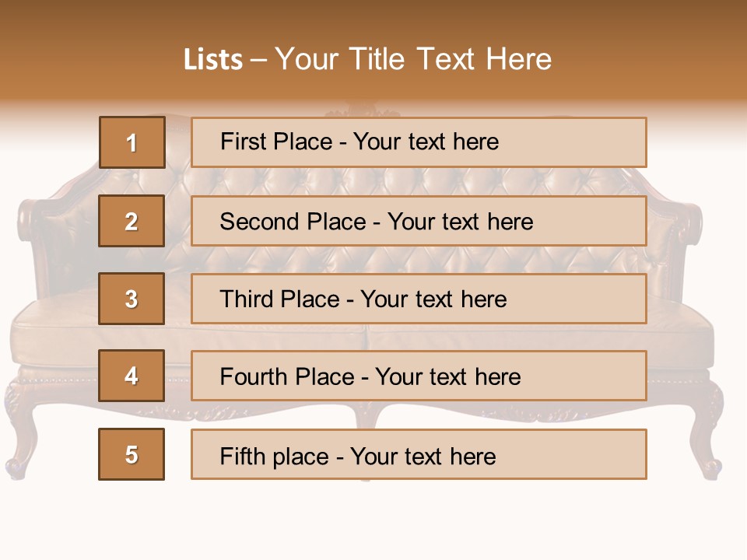Click the bold word Lists in title
747x560 pixels.
pyautogui.click(x=213, y=59)
